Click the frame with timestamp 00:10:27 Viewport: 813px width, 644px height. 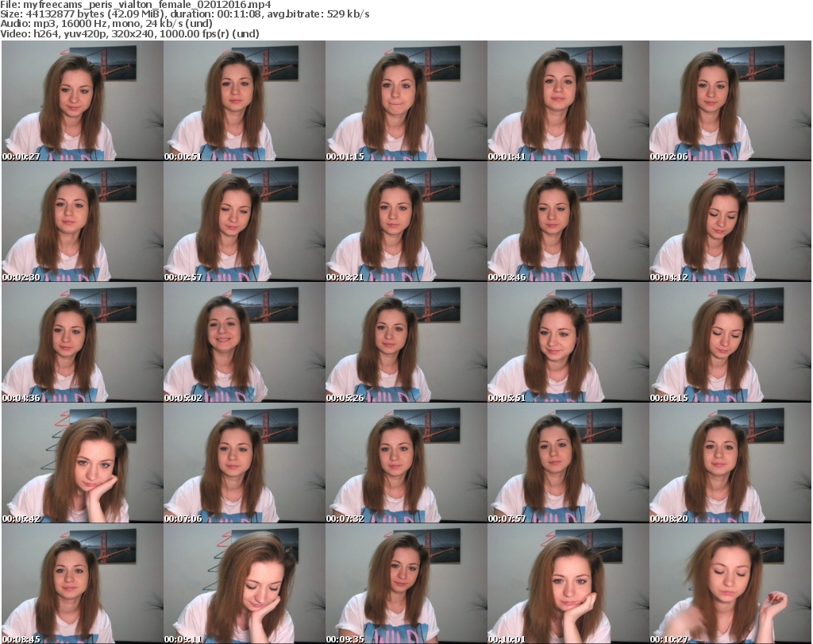pos(730,584)
